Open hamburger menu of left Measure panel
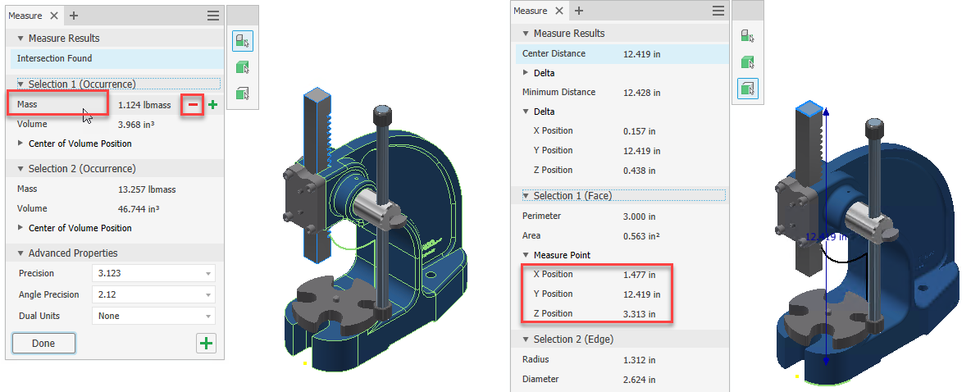The height and width of the screenshot is (392, 980). click(x=213, y=16)
